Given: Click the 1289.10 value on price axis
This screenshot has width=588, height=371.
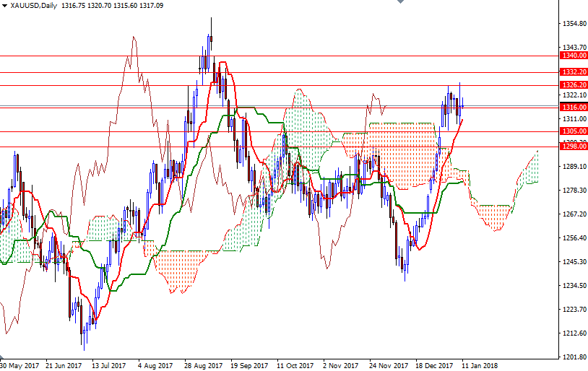Looking at the screenshot, I should (574, 167).
